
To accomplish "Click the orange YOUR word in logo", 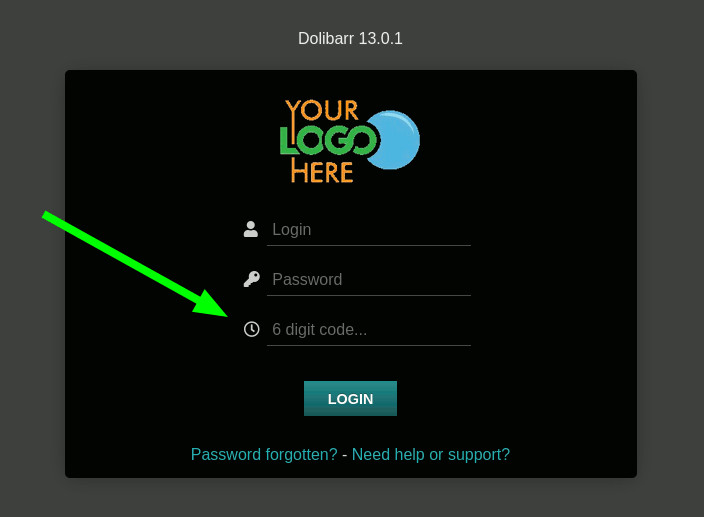I will 322,110.
